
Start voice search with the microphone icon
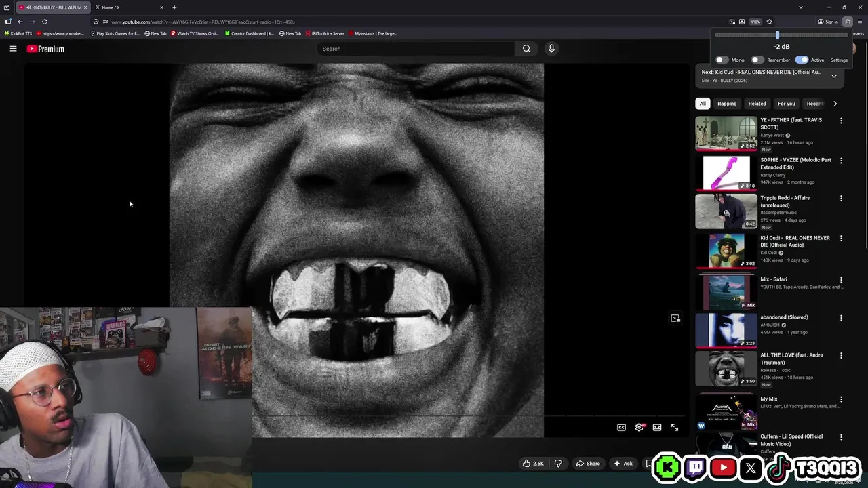click(551, 49)
